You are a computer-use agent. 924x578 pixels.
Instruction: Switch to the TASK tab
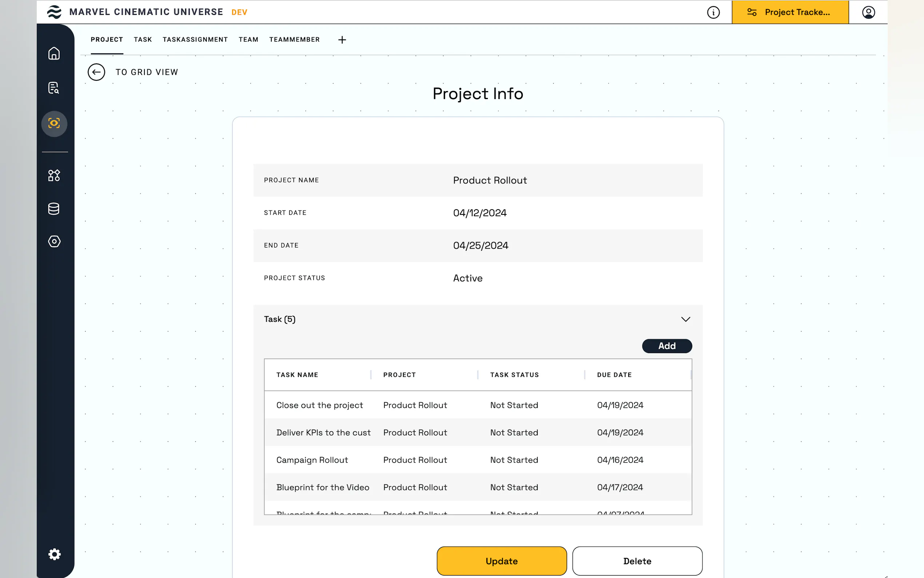click(x=143, y=40)
